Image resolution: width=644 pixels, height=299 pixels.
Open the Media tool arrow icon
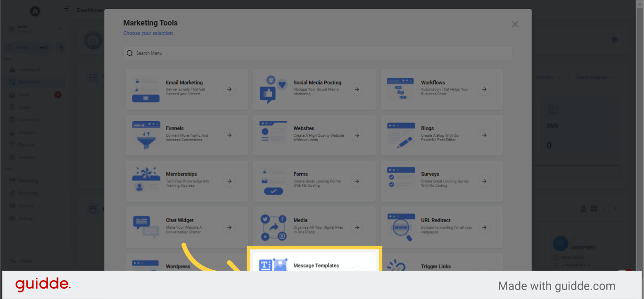tap(357, 227)
